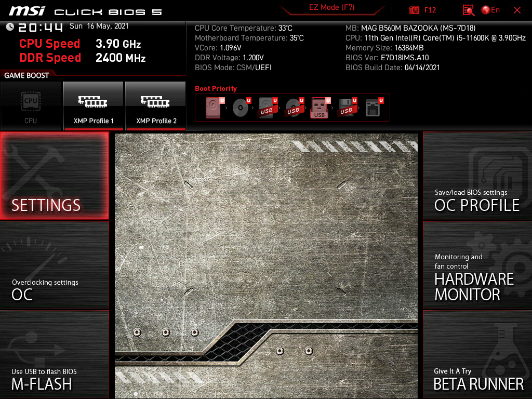Select the USB floppy boot device icon
The width and height of the screenshot is (532, 399).
[347, 108]
